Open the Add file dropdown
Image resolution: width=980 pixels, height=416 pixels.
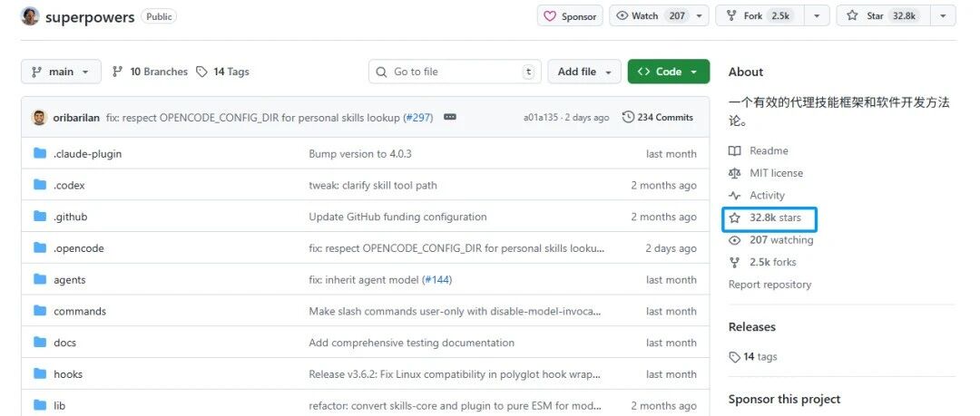pos(584,72)
